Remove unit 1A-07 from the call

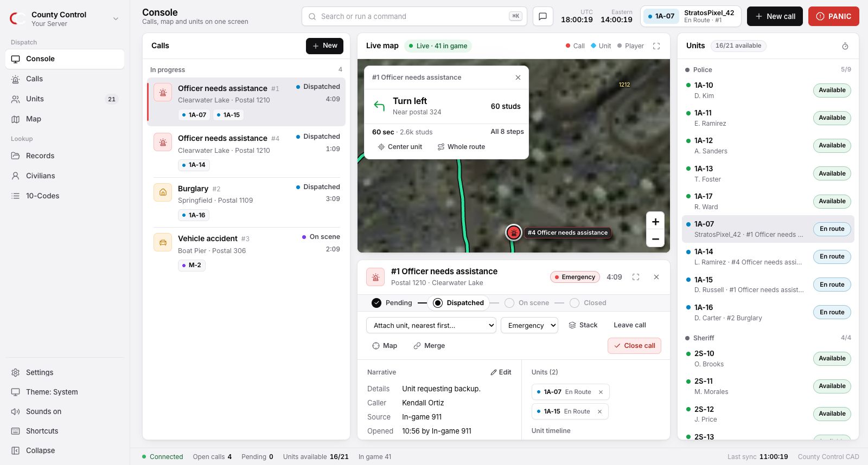tap(601, 392)
